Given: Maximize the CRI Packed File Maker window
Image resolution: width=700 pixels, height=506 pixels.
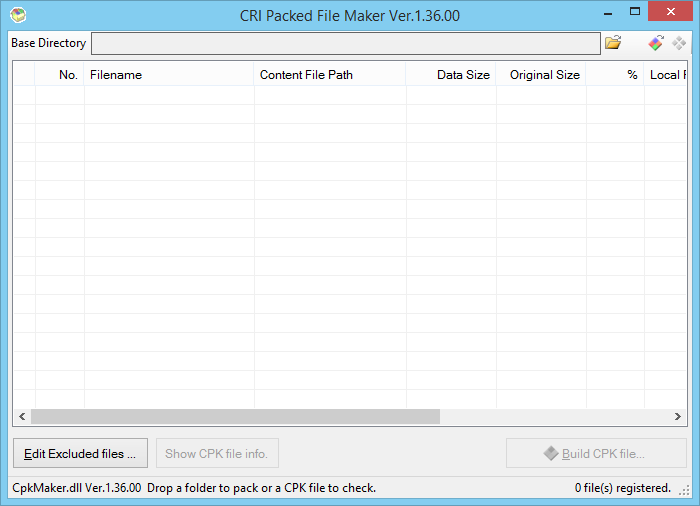Looking at the screenshot, I should [635, 12].
